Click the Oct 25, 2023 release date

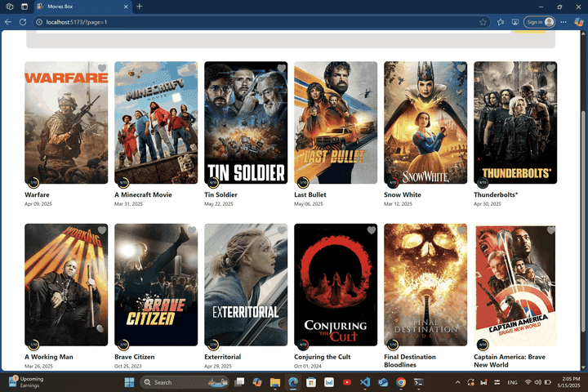[x=128, y=366]
